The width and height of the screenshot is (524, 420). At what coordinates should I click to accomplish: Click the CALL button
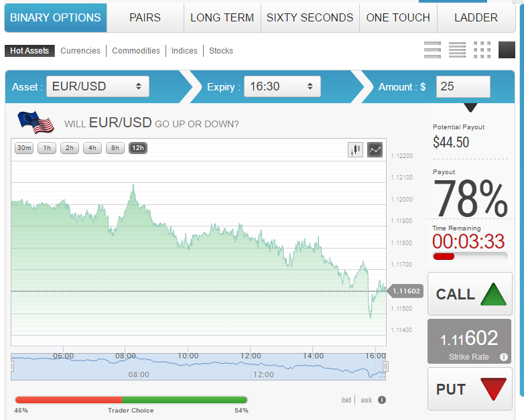click(x=470, y=293)
